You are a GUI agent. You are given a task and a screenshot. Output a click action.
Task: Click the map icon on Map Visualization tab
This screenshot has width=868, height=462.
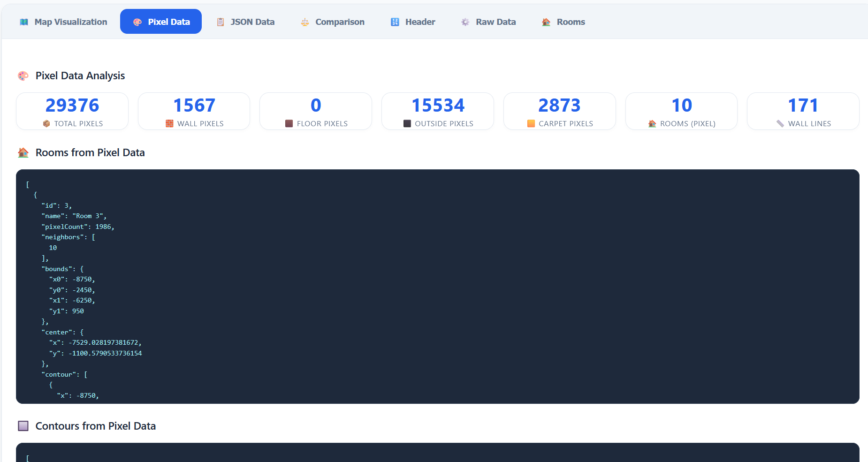tap(24, 22)
